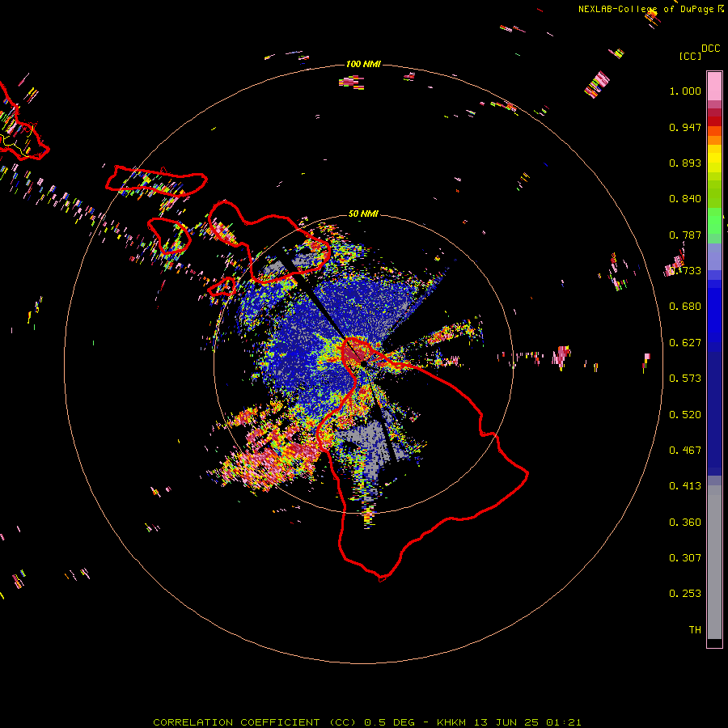Pick the pink color band atop colorbar
Viewport: 728px width, 728px height.
pos(714,86)
